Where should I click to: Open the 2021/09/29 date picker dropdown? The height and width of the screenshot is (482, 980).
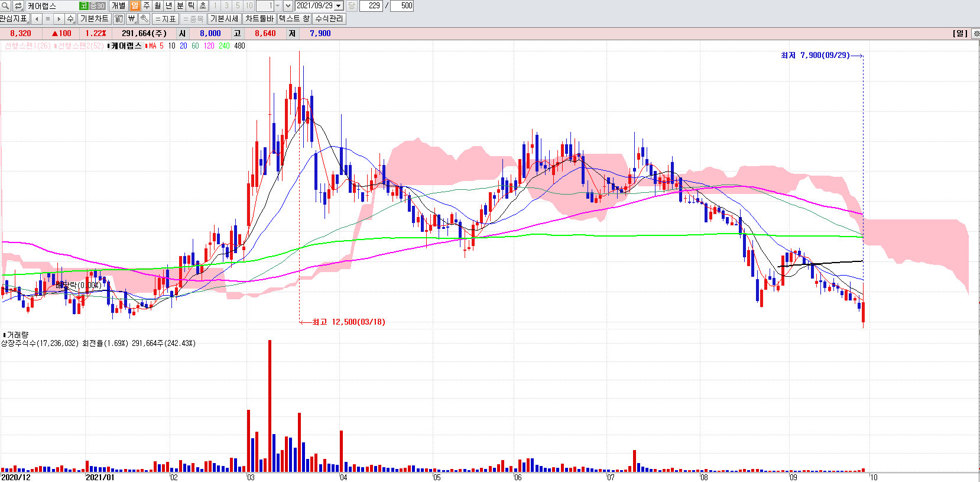coord(339,6)
